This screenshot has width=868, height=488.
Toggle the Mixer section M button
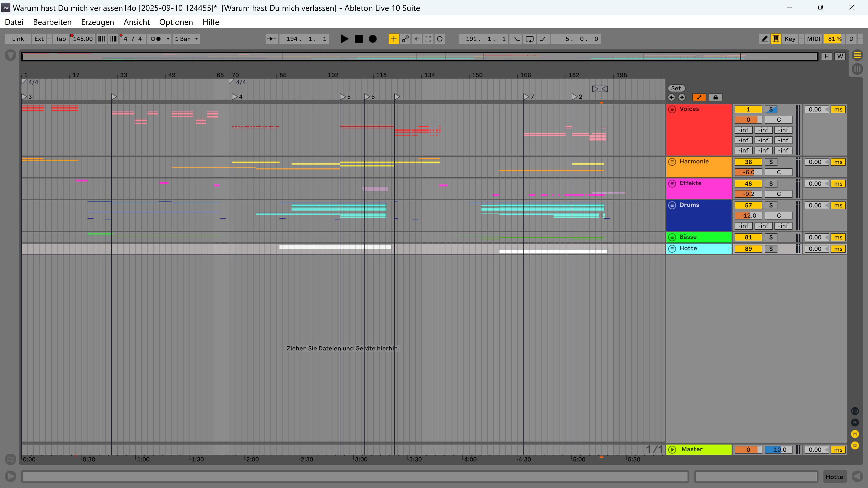pyautogui.click(x=855, y=434)
